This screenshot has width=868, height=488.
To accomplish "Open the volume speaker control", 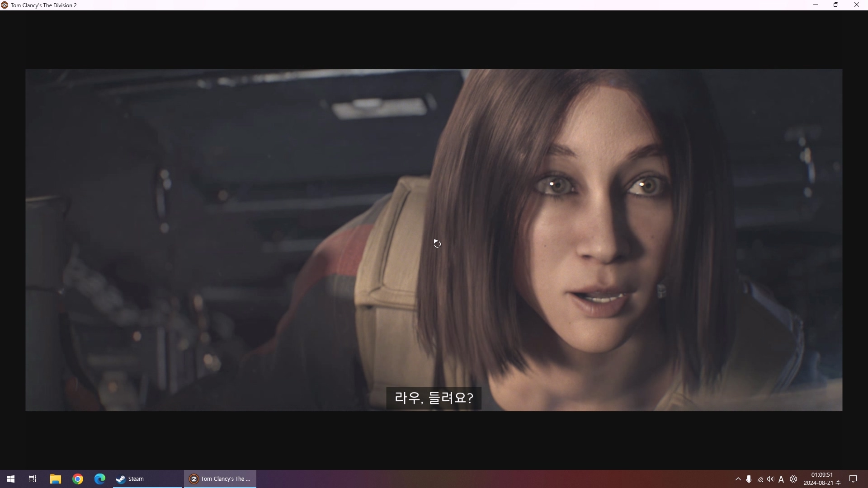I will (770, 479).
